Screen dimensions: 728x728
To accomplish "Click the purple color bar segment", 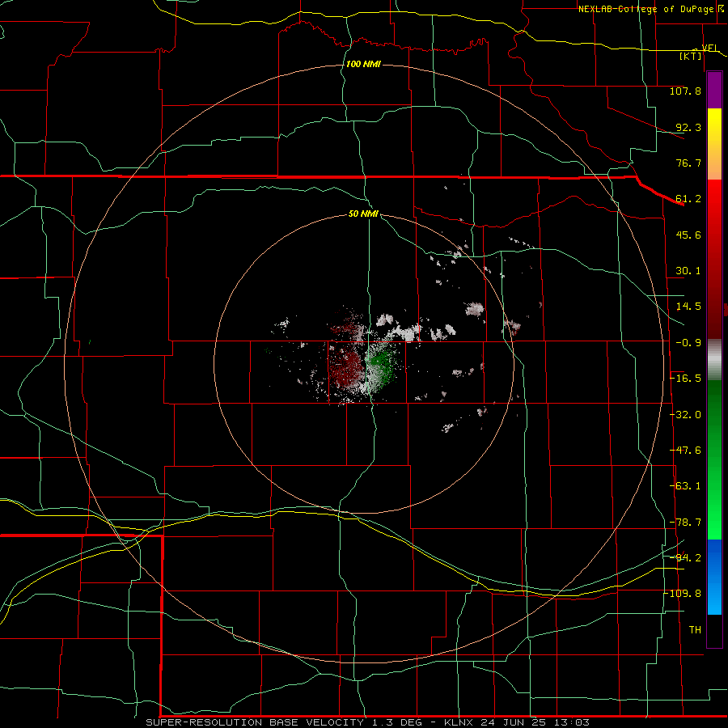I will [714, 91].
